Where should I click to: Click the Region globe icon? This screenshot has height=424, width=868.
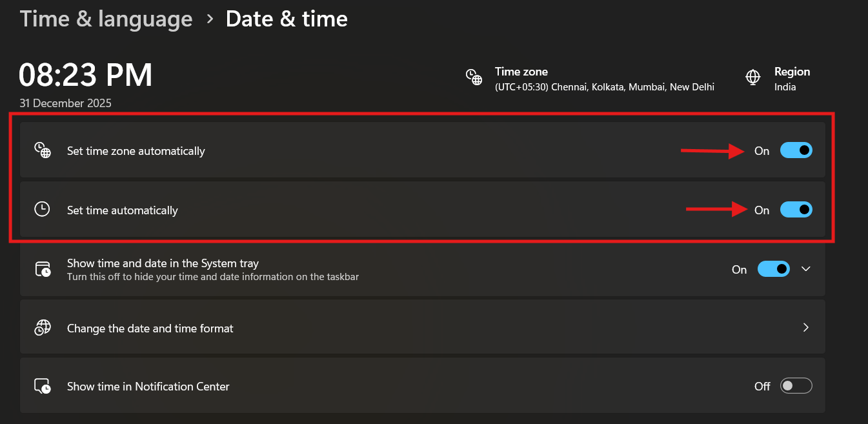click(x=752, y=77)
